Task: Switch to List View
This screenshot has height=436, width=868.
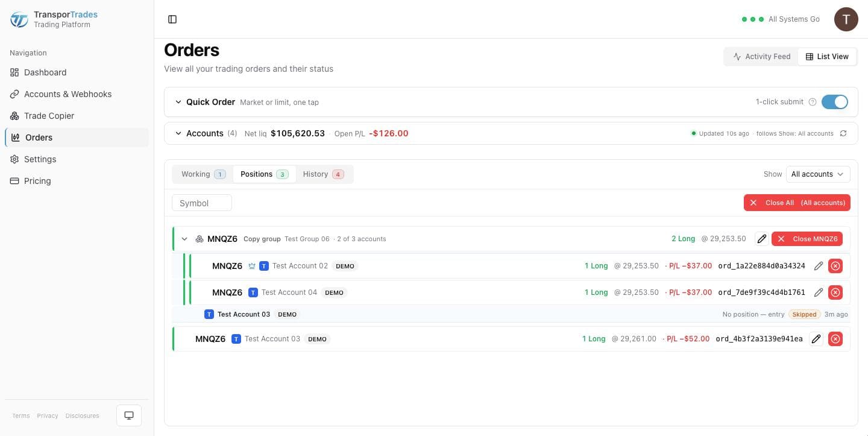Action: click(827, 57)
